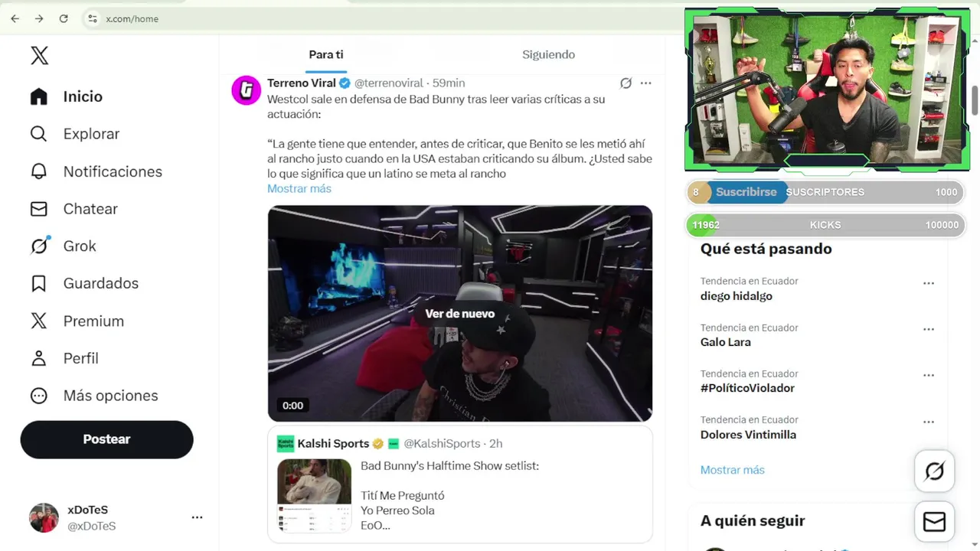Open the quoted Kalshi Sports account name
This screenshot has width=980, height=551.
point(333,443)
